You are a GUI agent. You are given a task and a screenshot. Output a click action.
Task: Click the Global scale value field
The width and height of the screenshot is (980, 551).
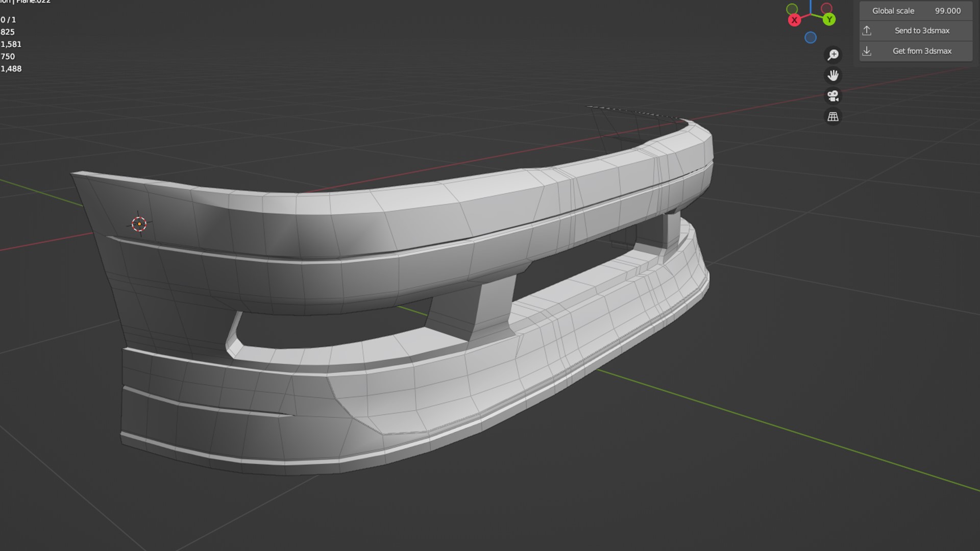916,11
